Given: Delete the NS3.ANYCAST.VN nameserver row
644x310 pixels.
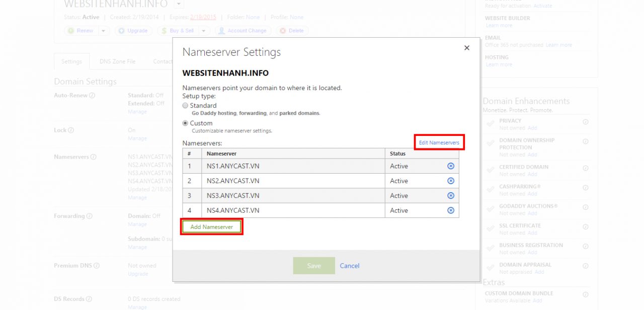Looking at the screenshot, I should (x=451, y=195).
